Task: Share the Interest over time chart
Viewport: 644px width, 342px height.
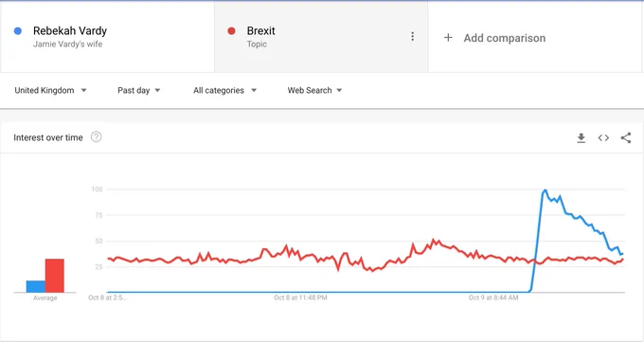Action: click(625, 137)
